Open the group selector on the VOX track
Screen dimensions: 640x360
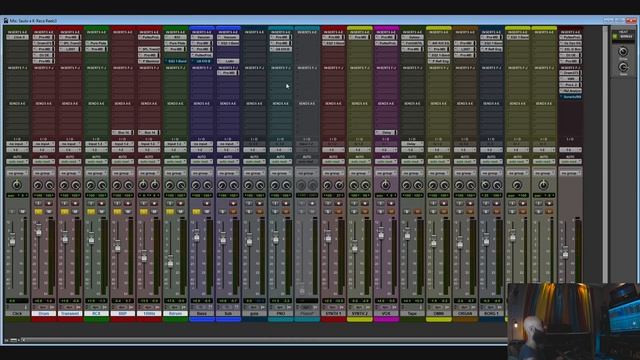[386, 173]
